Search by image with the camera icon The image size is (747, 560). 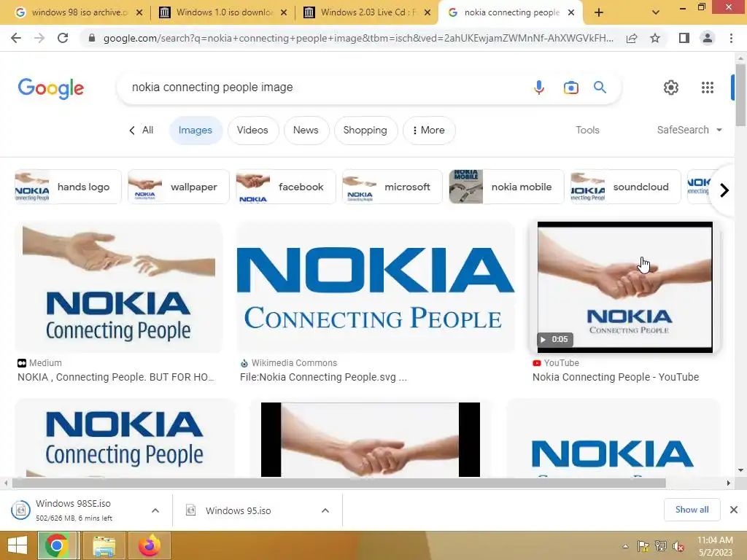(x=570, y=87)
